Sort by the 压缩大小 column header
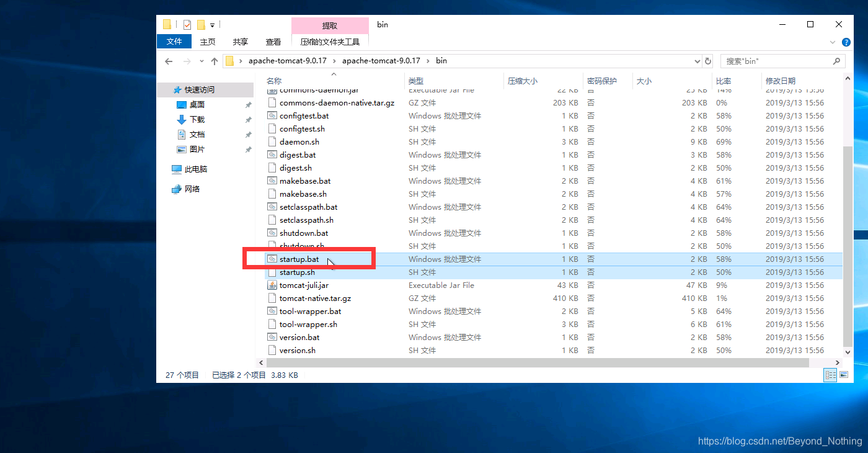Image resolution: width=868 pixels, height=453 pixels. 523,81
